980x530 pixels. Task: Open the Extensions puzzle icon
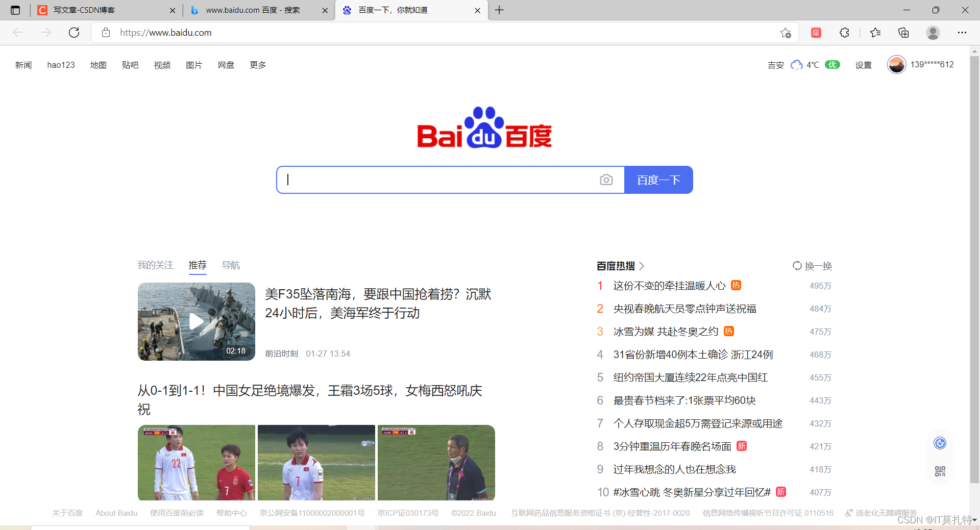(844, 33)
